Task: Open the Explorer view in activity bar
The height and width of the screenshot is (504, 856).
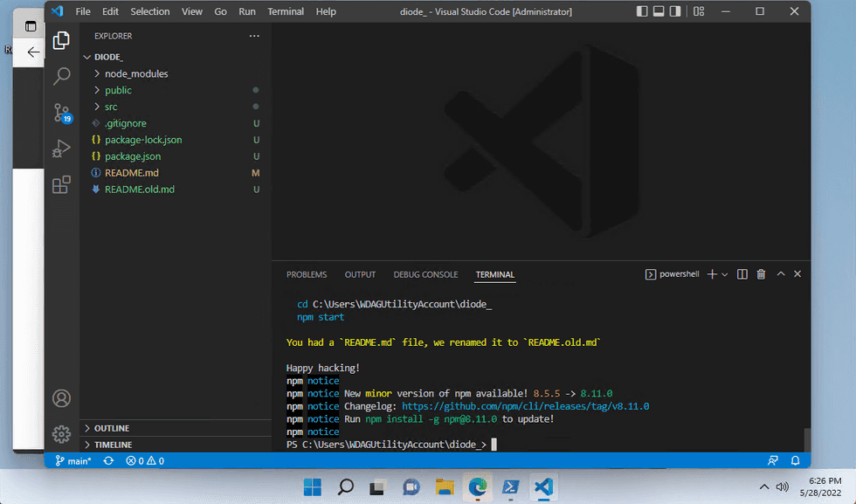Action: [61, 40]
